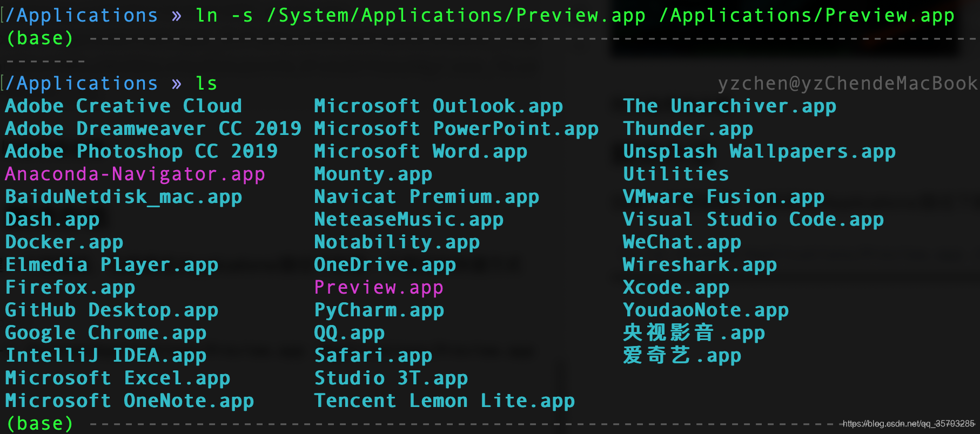980x434 pixels.
Task: Select the 'ln -s' command text
Action: (225, 16)
